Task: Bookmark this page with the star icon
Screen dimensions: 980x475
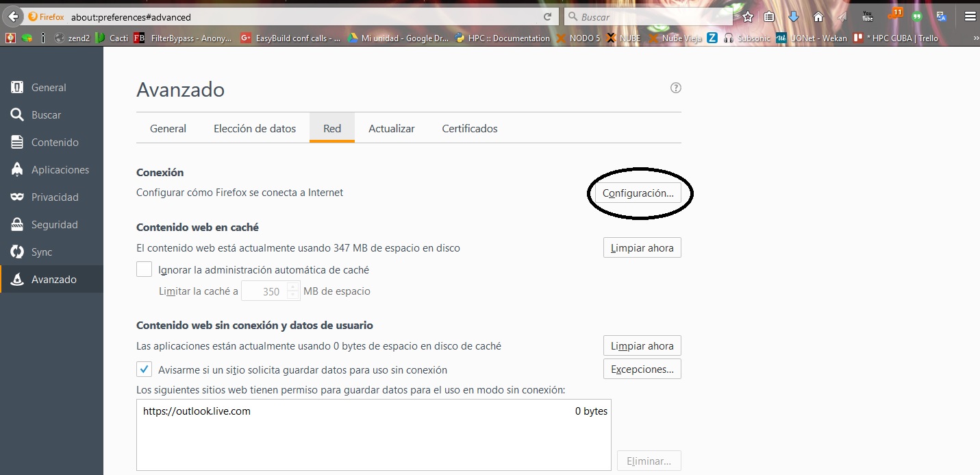Action: (x=748, y=17)
